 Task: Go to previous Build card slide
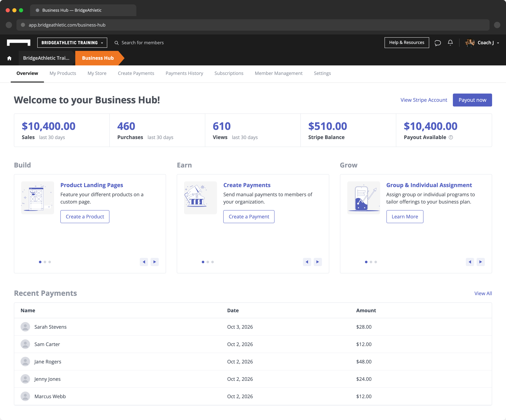click(144, 262)
